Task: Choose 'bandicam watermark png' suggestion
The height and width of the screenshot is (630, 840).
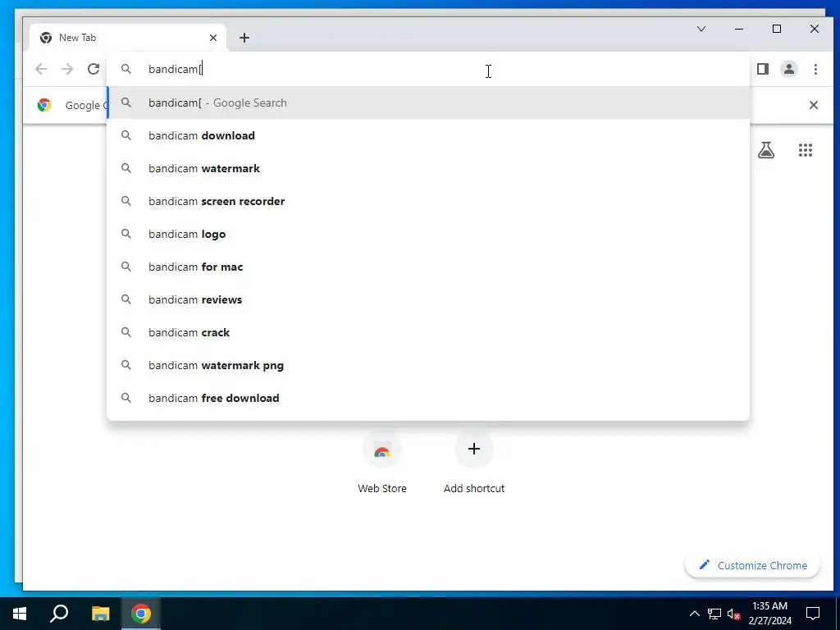Action: [x=428, y=365]
